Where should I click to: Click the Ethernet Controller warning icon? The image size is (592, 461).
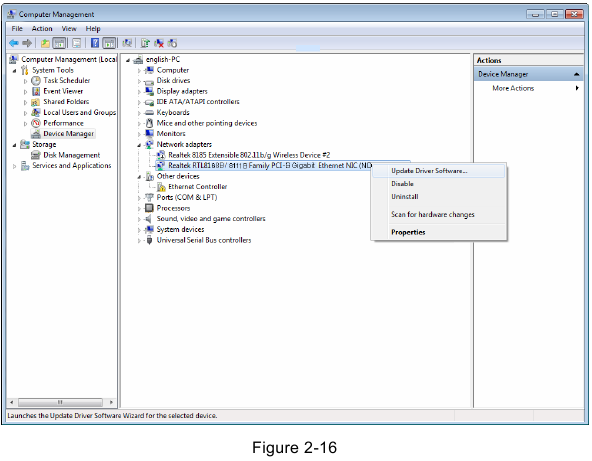coord(161,187)
